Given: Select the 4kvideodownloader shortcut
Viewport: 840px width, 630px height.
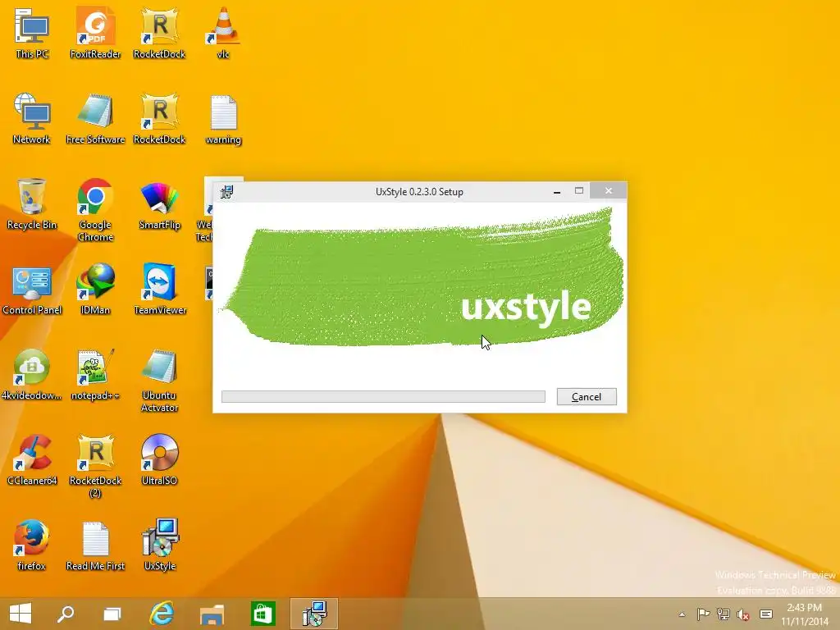Looking at the screenshot, I should tap(32, 374).
